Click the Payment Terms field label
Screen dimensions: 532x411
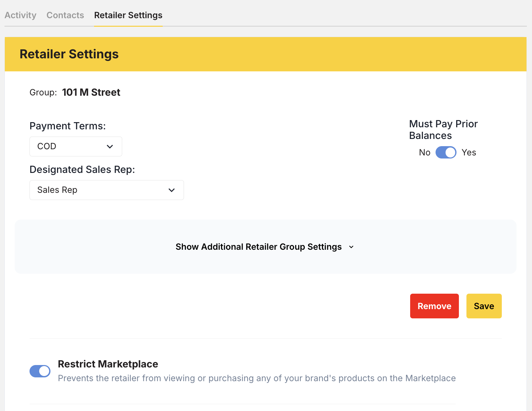(68, 126)
